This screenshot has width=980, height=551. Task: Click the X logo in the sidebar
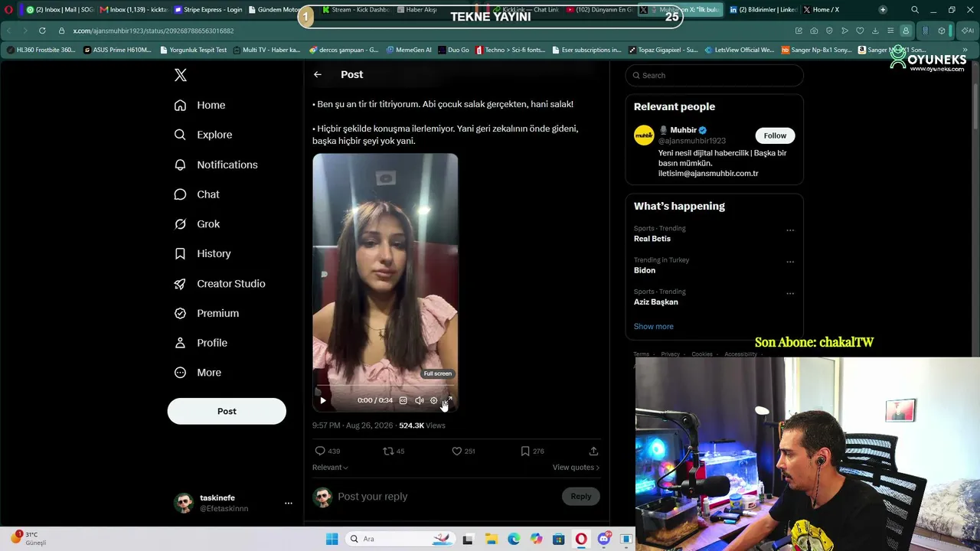[181, 75]
